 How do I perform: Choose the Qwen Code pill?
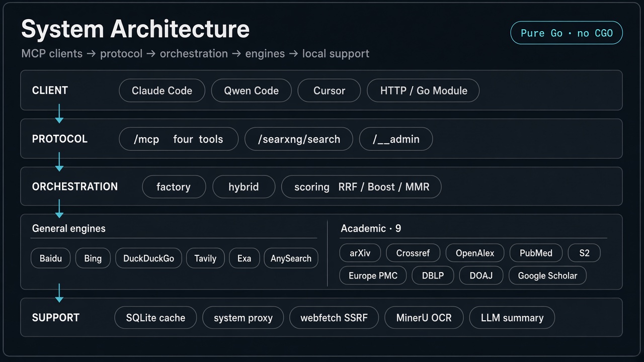pos(251,90)
